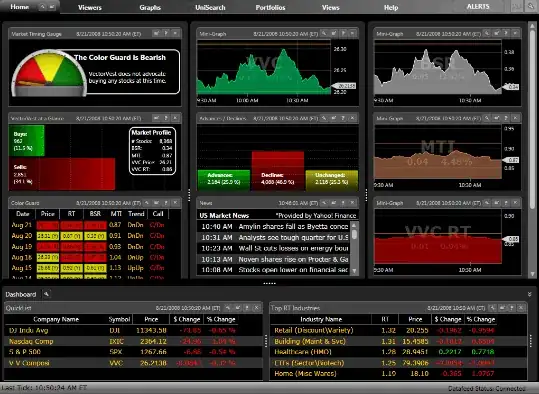Viewport: 539px width, 394px height.
Task: Open the Viewers menu
Action: point(90,8)
